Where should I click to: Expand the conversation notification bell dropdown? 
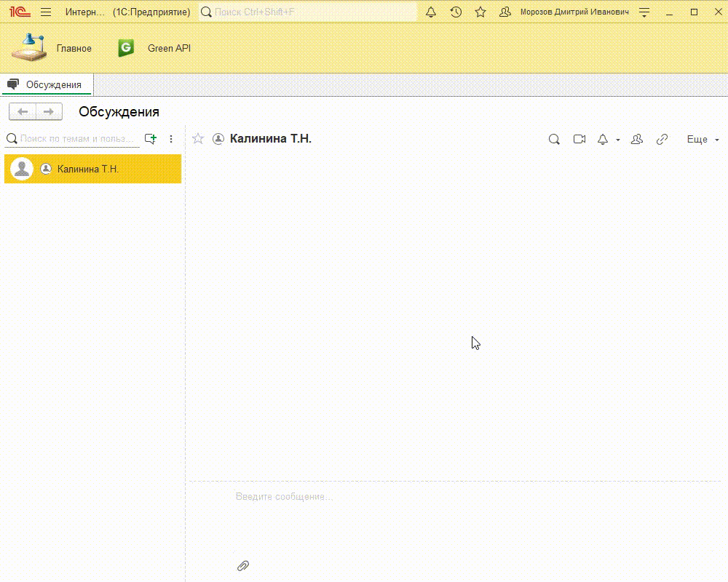pos(618,140)
